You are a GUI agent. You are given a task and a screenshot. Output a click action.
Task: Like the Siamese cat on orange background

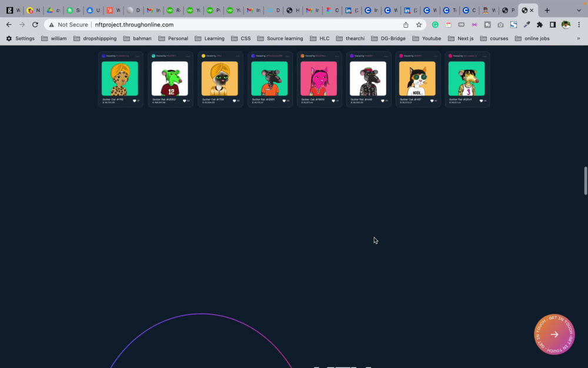(x=235, y=101)
